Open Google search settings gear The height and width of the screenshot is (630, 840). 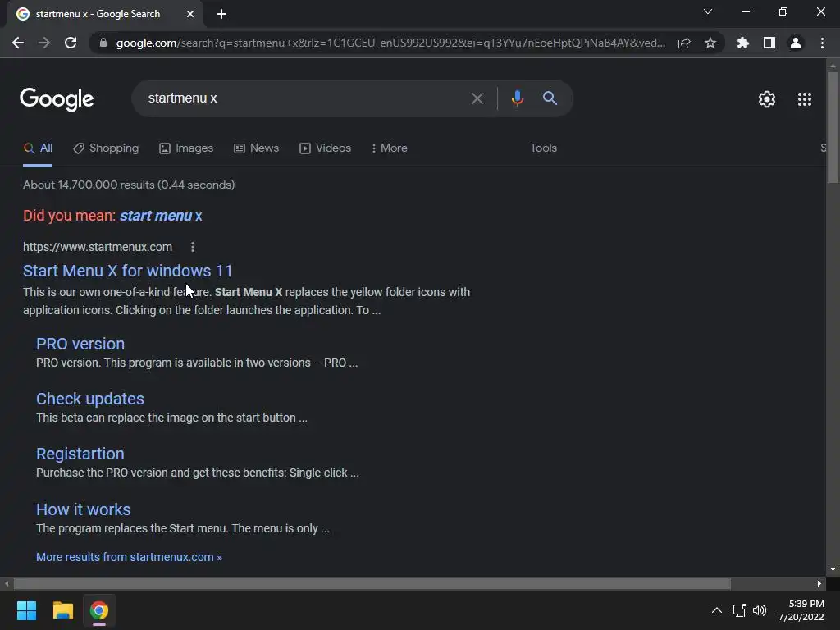click(767, 99)
